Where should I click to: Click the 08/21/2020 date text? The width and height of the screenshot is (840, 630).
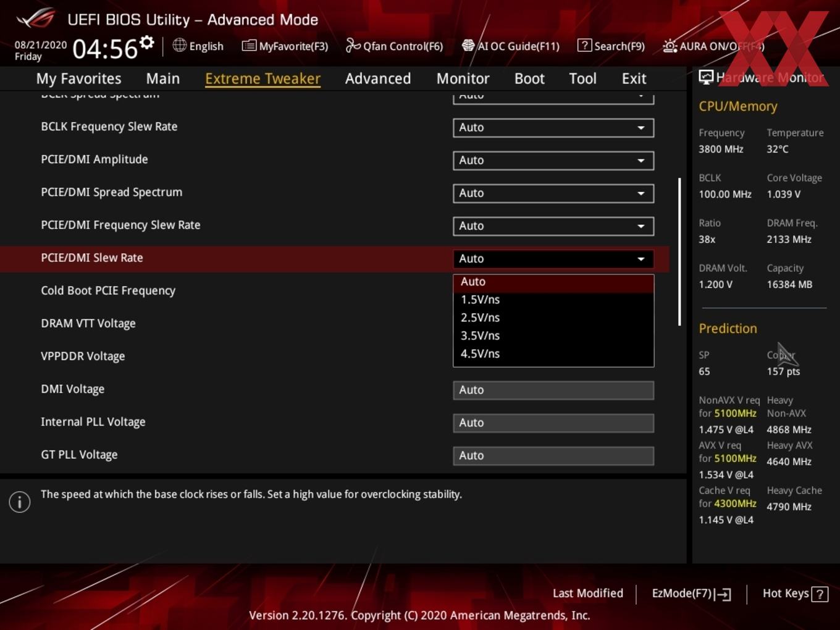pos(41,45)
